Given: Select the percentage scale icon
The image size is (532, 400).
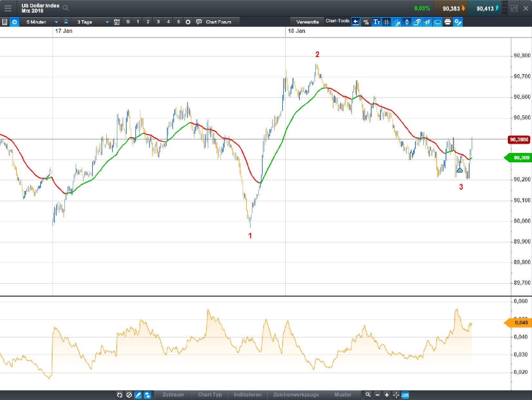Looking at the screenshot, I should pos(366,22).
